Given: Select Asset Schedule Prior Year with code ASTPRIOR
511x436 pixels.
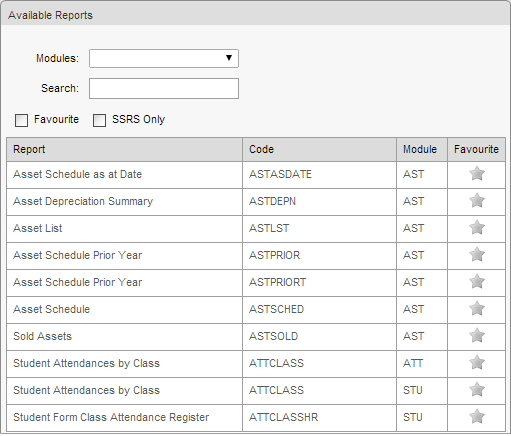Looking at the screenshot, I should [x=77, y=255].
